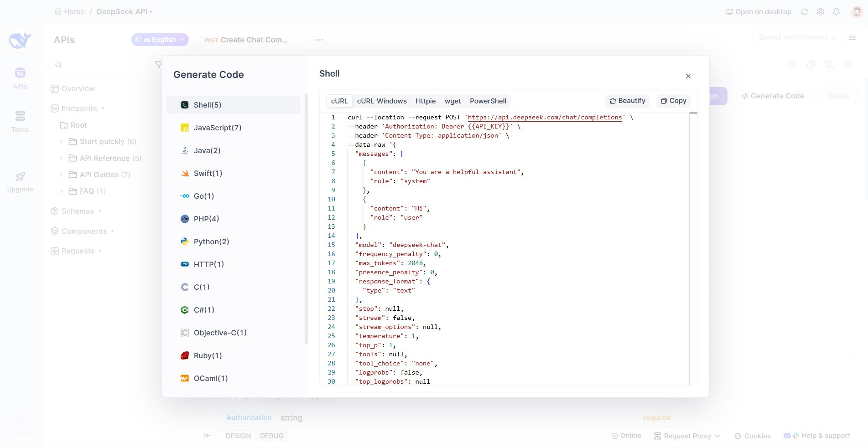Open the tab more-options ellipsis
The image size is (868, 447).
pos(319,40)
